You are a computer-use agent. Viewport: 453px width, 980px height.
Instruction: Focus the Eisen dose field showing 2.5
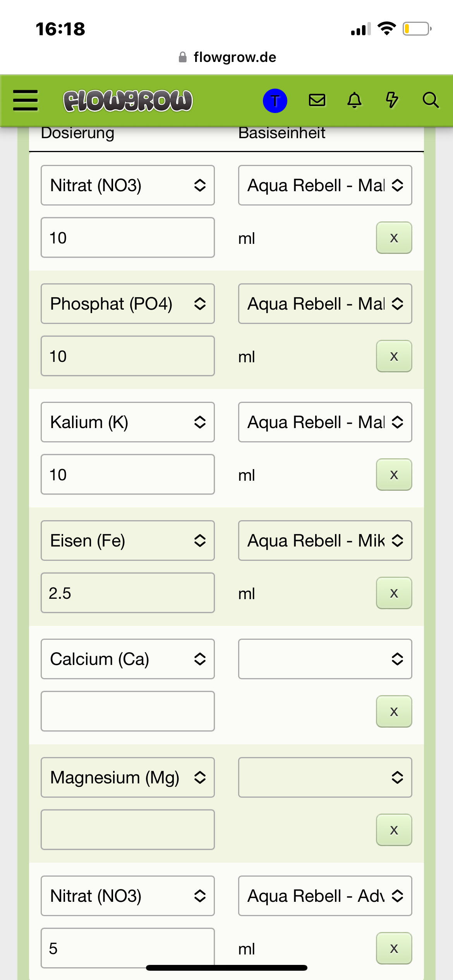pyautogui.click(x=128, y=593)
